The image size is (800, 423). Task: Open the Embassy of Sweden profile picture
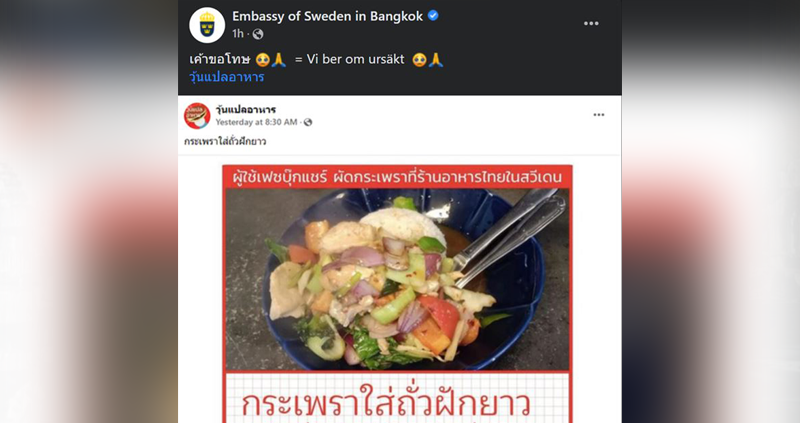(207, 25)
